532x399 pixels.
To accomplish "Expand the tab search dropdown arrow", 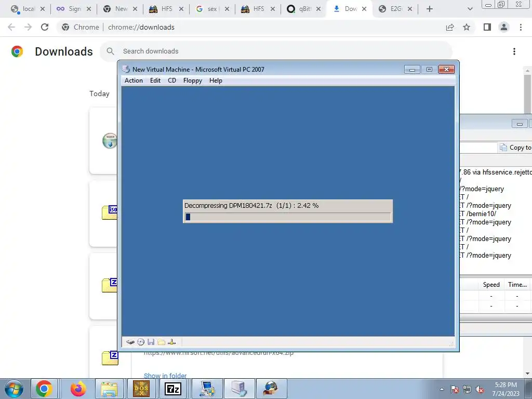I will click(x=470, y=9).
